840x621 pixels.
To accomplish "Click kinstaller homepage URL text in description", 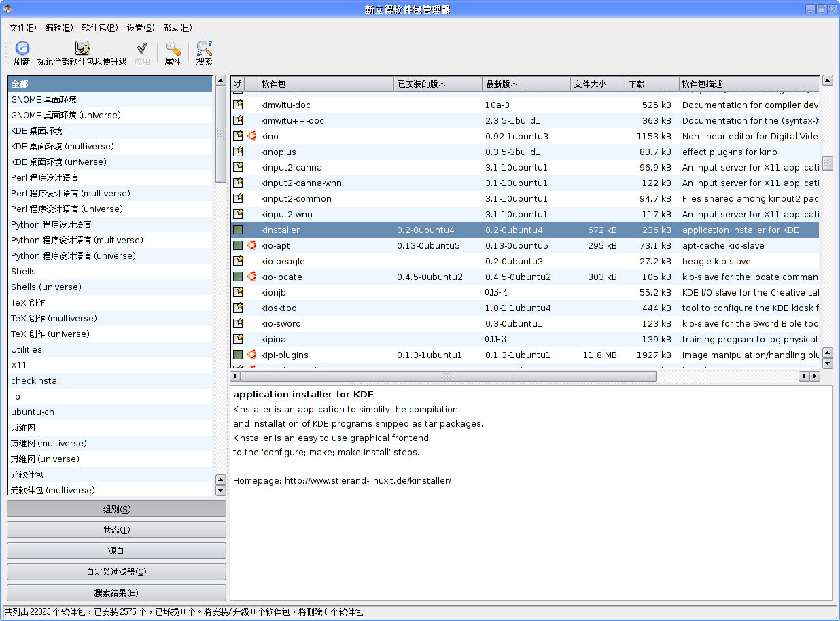I will click(x=368, y=481).
